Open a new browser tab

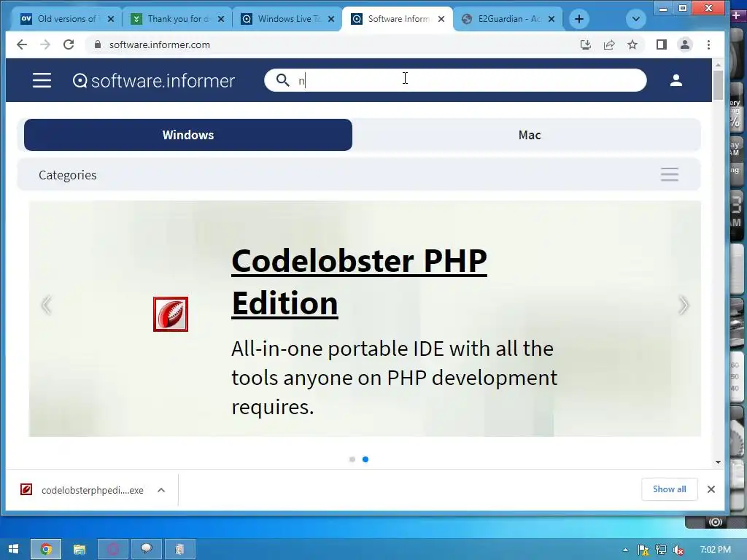click(x=578, y=19)
